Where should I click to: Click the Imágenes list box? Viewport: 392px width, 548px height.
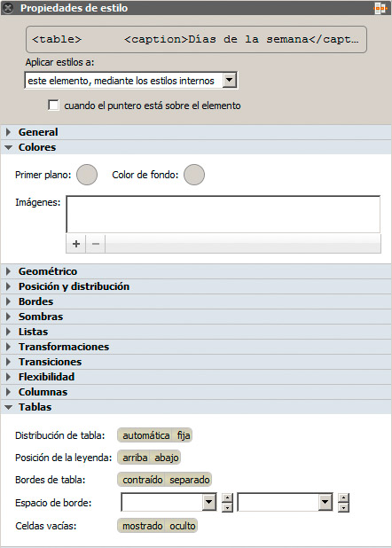223,215
